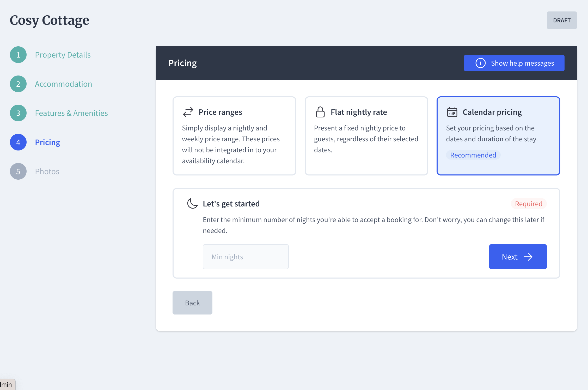Navigate to Features & Amenities step
The width and height of the screenshot is (588, 390).
pos(71,113)
